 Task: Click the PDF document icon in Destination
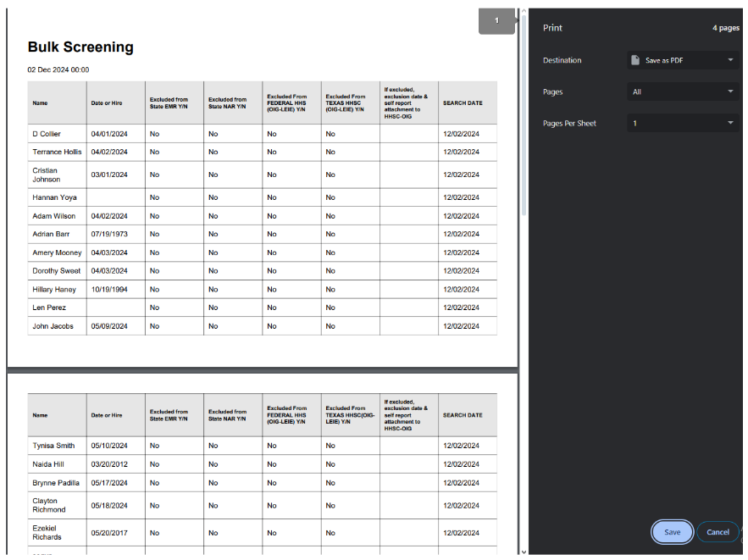[x=635, y=60]
